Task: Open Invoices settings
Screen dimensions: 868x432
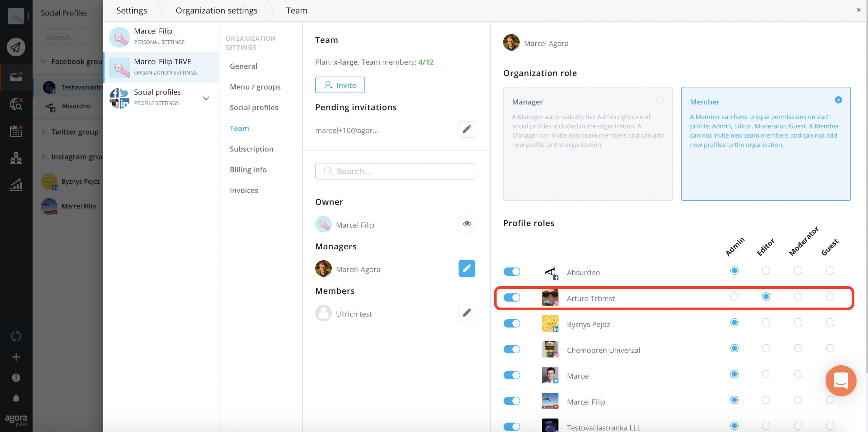Action: (244, 190)
